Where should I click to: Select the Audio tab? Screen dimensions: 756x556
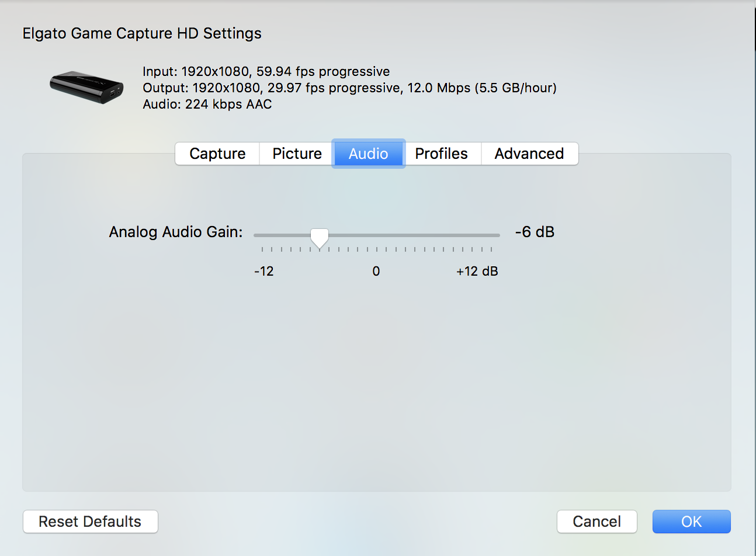click(x=368, y=153)
